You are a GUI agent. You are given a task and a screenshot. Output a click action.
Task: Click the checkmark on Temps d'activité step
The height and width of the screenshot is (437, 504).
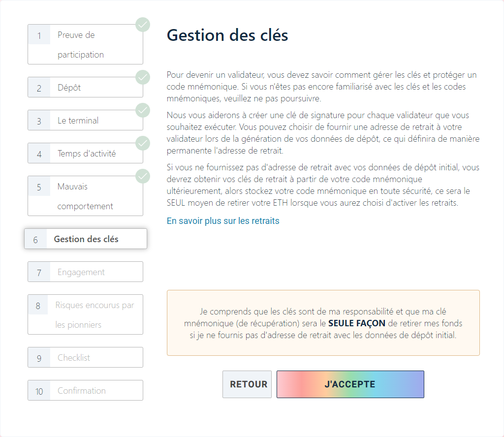click(x=143, y=143)
